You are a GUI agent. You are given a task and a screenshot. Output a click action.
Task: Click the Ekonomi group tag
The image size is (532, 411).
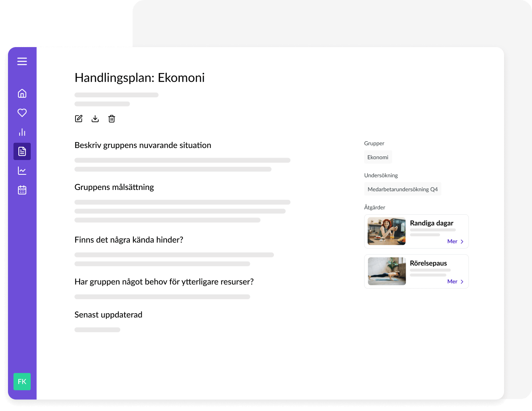click(378, 157)
